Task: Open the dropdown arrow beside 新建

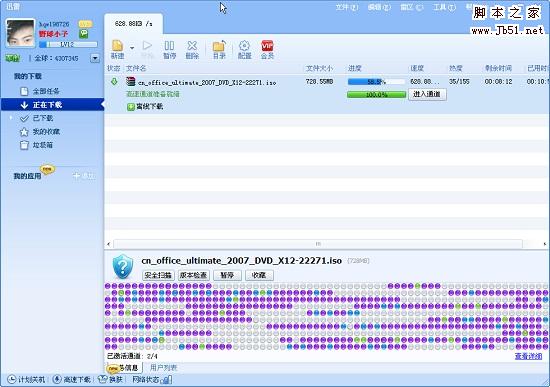Action: point(132,48)
